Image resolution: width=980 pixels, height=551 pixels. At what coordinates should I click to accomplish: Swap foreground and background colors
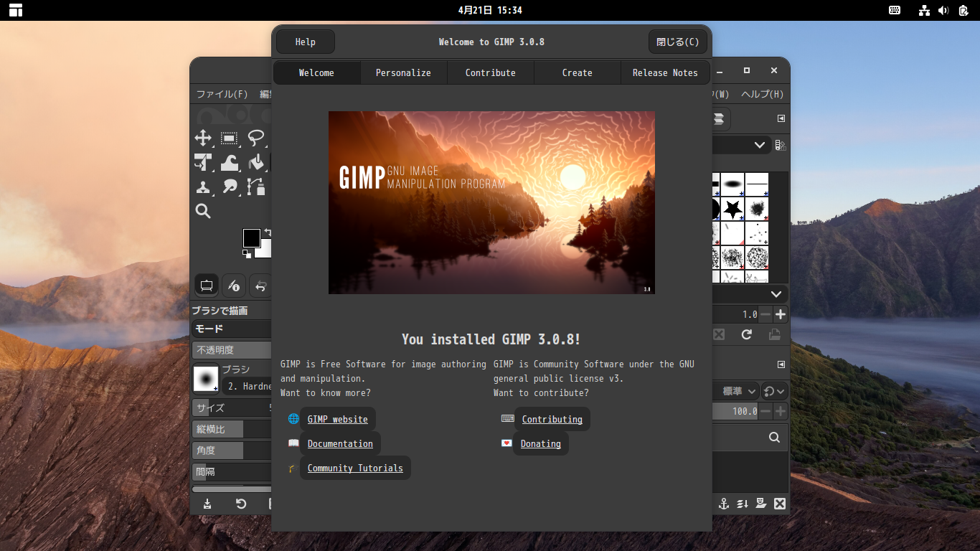[x=268, y=232]
